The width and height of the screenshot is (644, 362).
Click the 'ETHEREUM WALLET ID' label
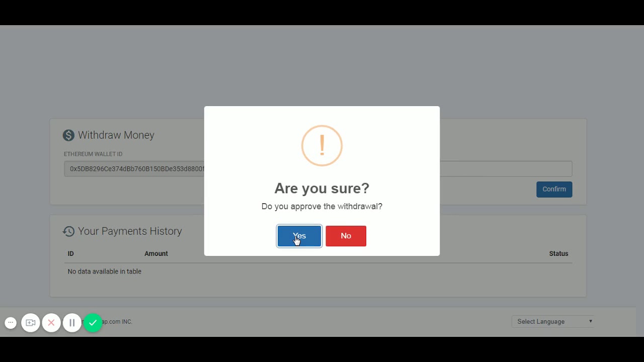[x=93, y=154]
